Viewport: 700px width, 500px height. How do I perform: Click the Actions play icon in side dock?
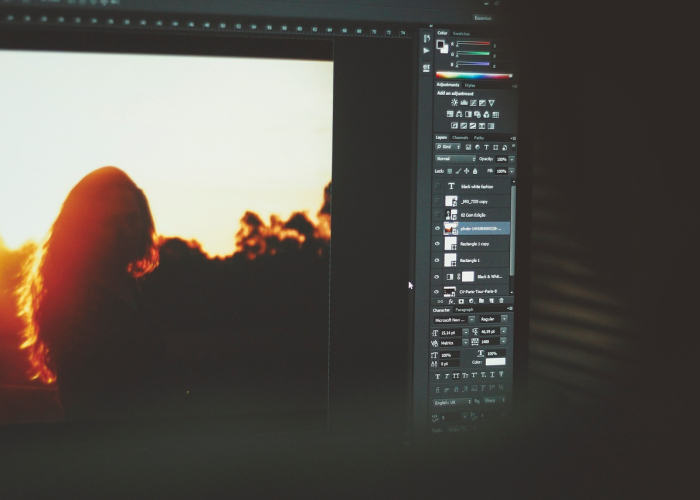(427, 52)
